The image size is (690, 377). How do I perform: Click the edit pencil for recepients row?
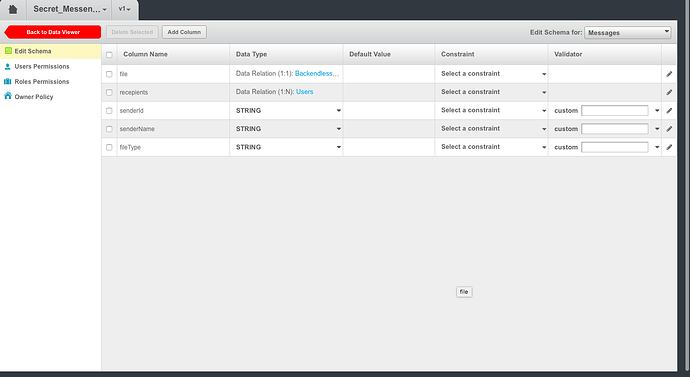[669, 92]
